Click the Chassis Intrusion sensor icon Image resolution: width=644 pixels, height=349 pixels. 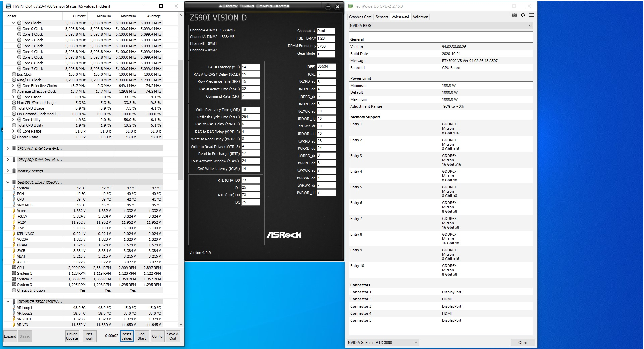tap(14, 290)
